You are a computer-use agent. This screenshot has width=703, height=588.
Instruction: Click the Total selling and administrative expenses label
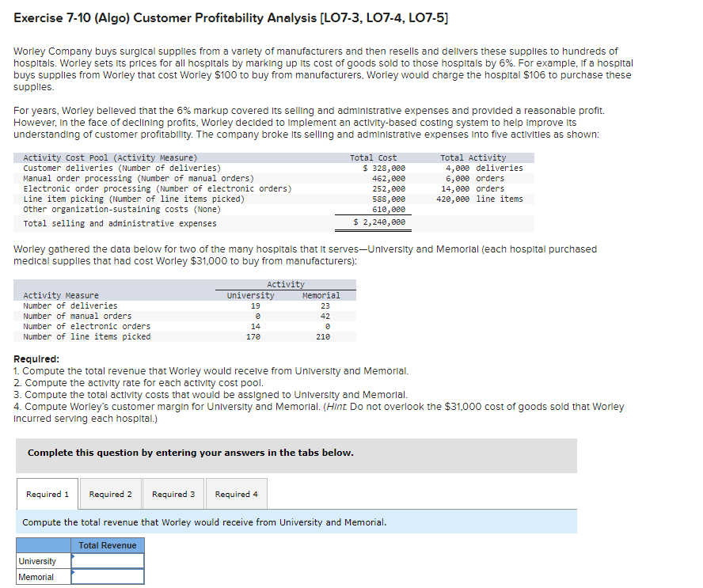pos(120,223)
